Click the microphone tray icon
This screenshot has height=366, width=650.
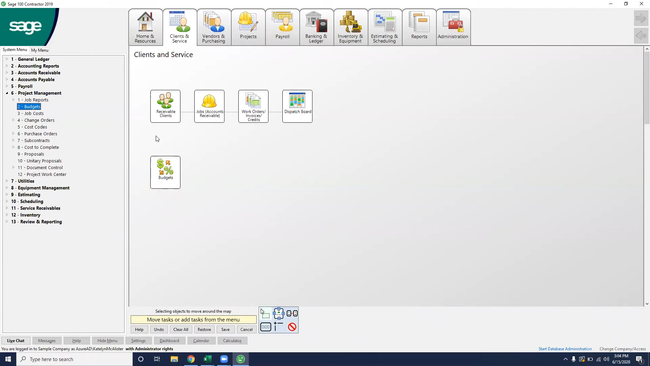pos(573,359)
